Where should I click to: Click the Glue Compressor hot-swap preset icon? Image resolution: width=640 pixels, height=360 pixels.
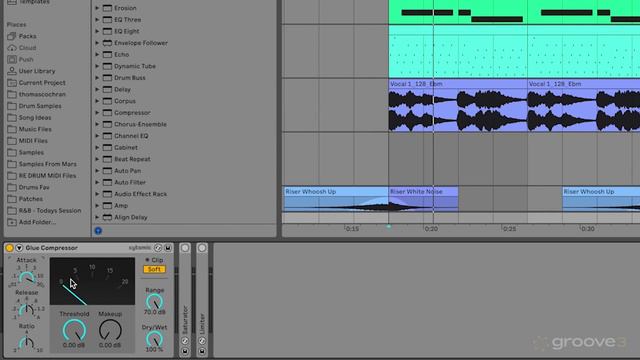pos(158,248)
